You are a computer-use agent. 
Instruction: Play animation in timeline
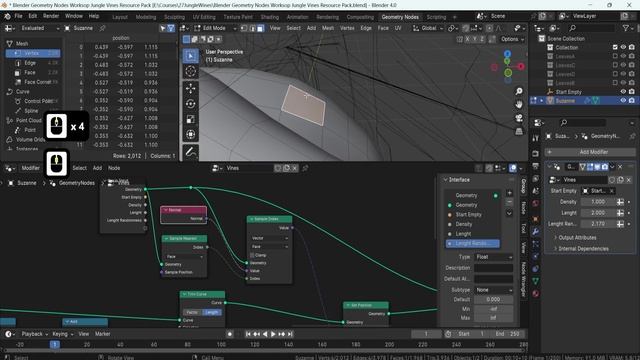point(273,334)
